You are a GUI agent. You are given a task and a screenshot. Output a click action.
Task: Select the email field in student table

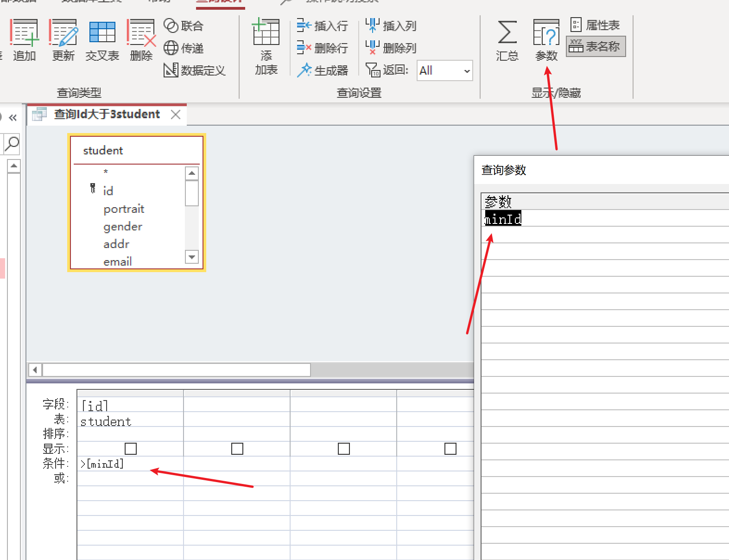[118, 261]
